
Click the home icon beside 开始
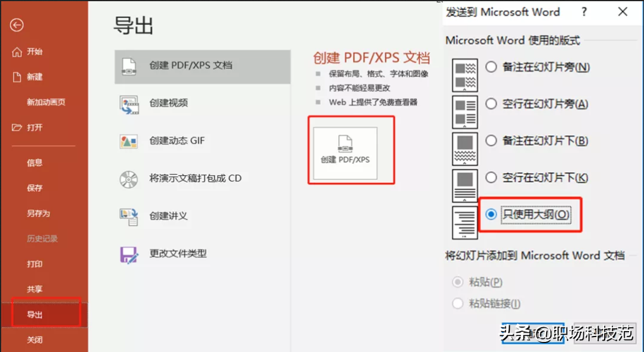(x=17, y=52)
